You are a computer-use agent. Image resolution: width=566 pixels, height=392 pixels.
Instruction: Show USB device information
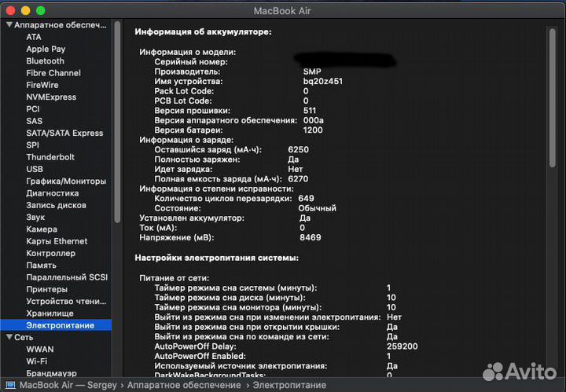pyautogui.click(x=35, y=169)
